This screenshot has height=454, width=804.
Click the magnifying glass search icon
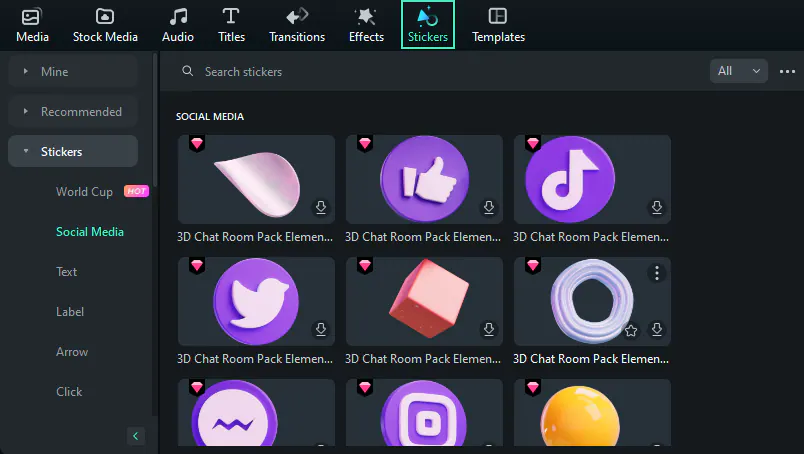[188, 71]
